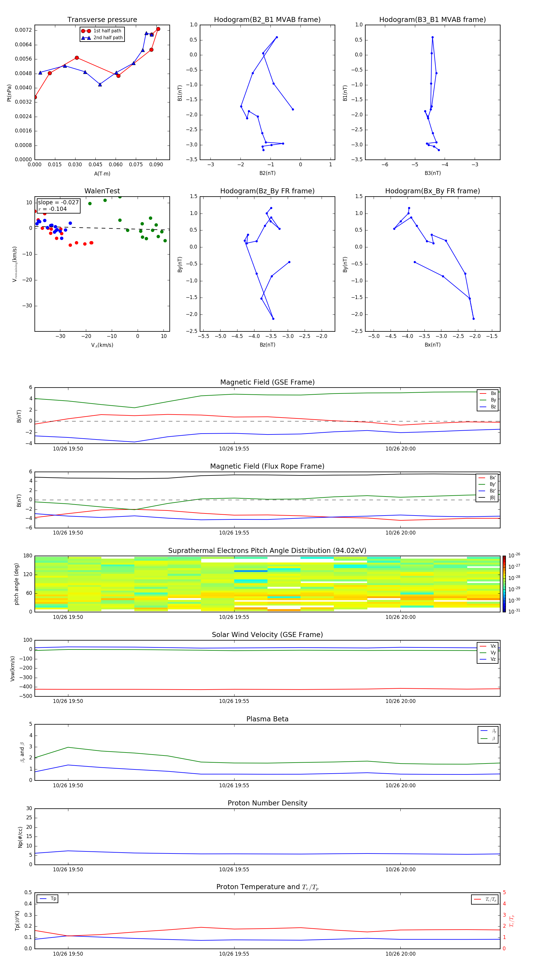
Task: Click the 'Te/Tp' legend entry
Action: point(485,899)
